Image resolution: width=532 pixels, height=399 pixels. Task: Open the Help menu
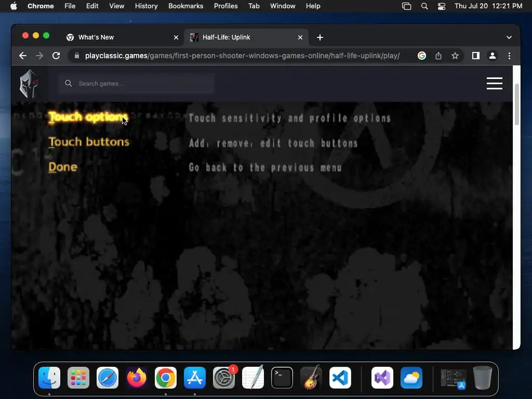313,6
